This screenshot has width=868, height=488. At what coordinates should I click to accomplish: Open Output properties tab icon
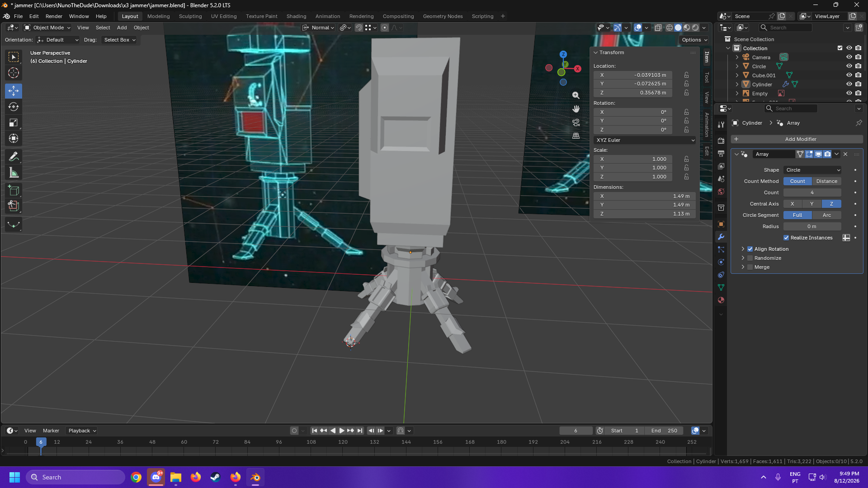[x=721, y=154]
